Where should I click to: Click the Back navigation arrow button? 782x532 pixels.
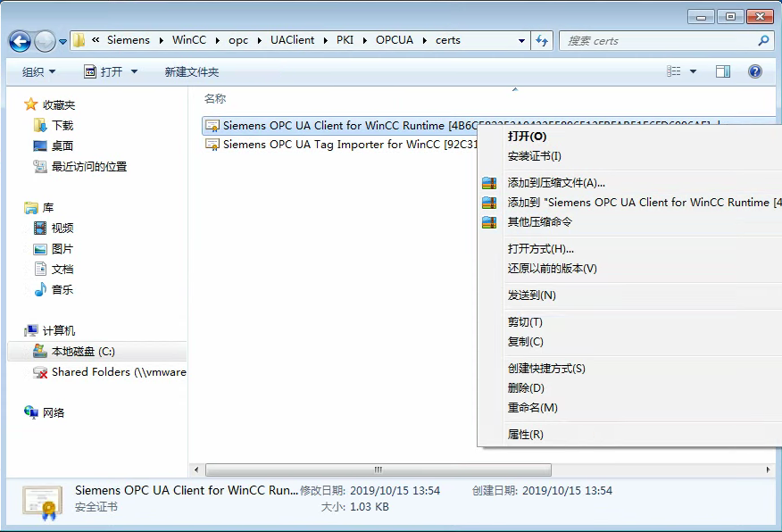click(21, 41)
